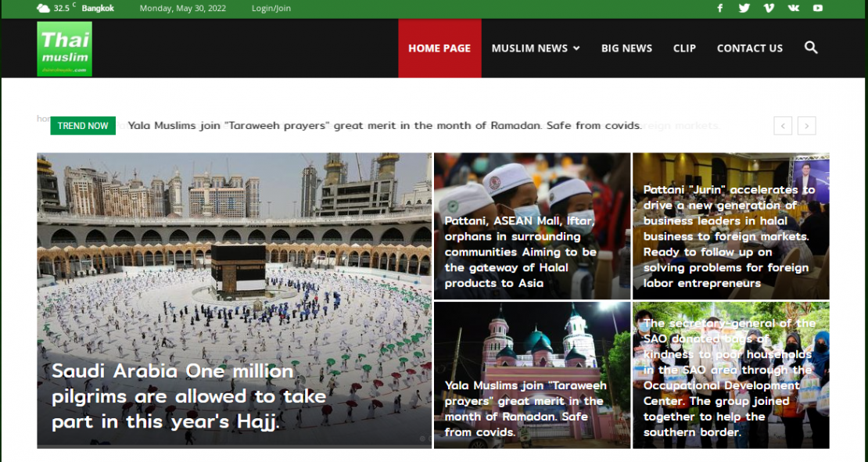
Task: Click the trend ticker left arrow
Action: click(783, 125)
